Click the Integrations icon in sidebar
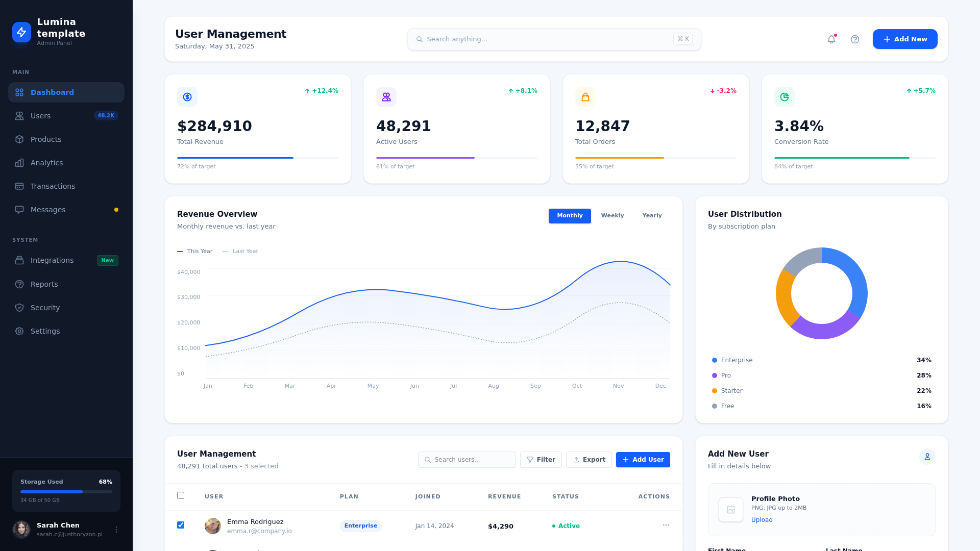The height and width of the screenshot is (551, 980). click(19, 260)
